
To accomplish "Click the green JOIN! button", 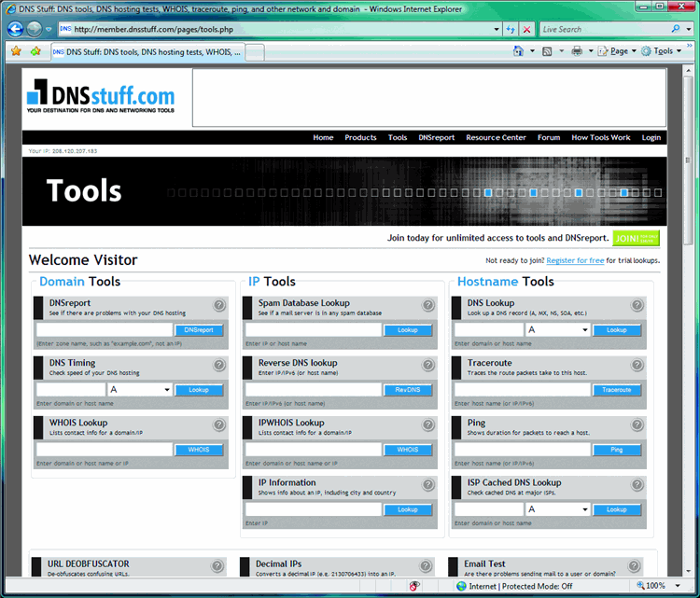I will 637,238.
